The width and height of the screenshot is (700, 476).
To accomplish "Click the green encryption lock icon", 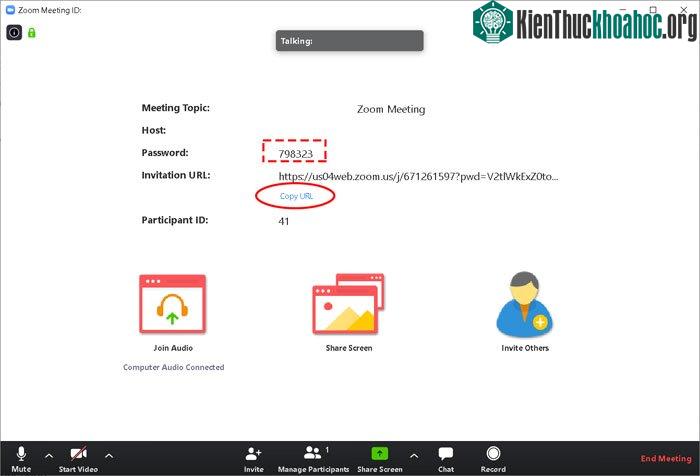I will click(32, 33).
